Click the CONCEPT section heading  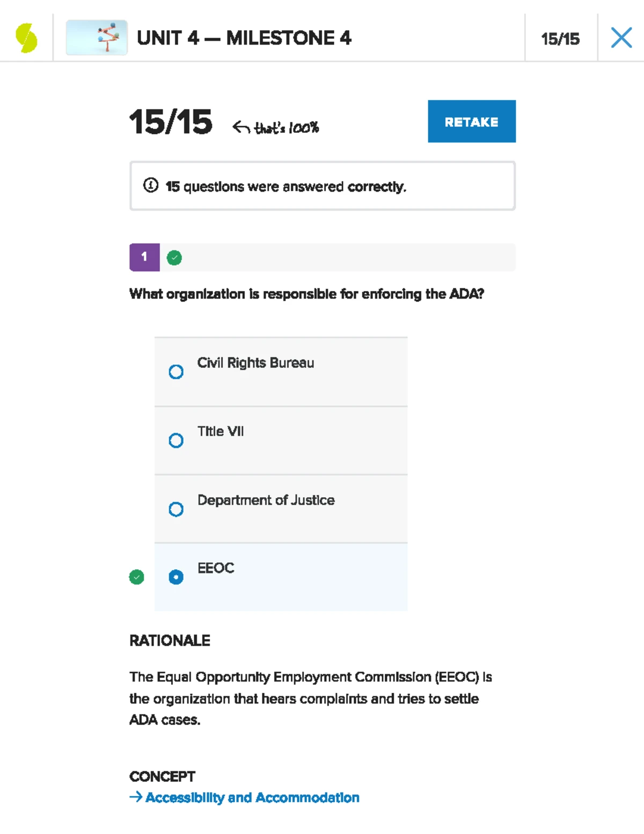162,776
